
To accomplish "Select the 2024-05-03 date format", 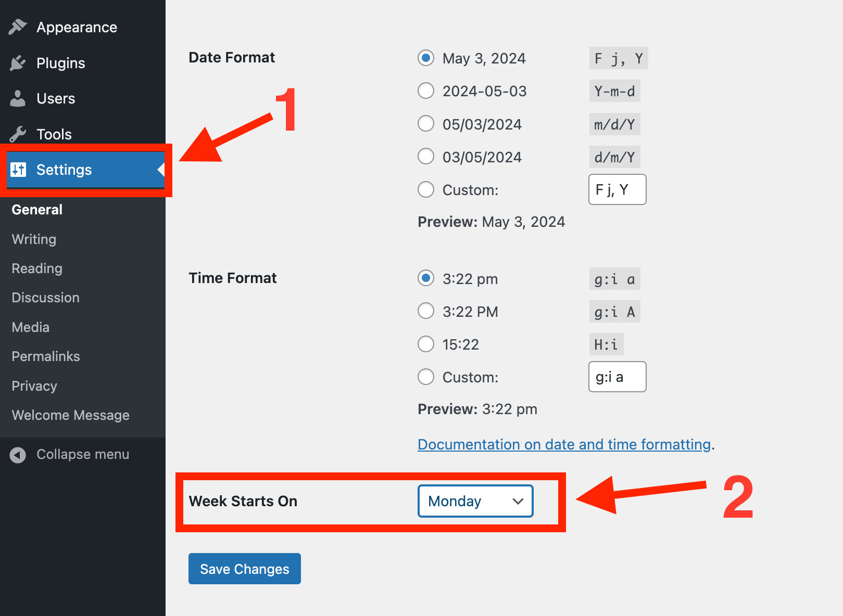I will point(425,91).
